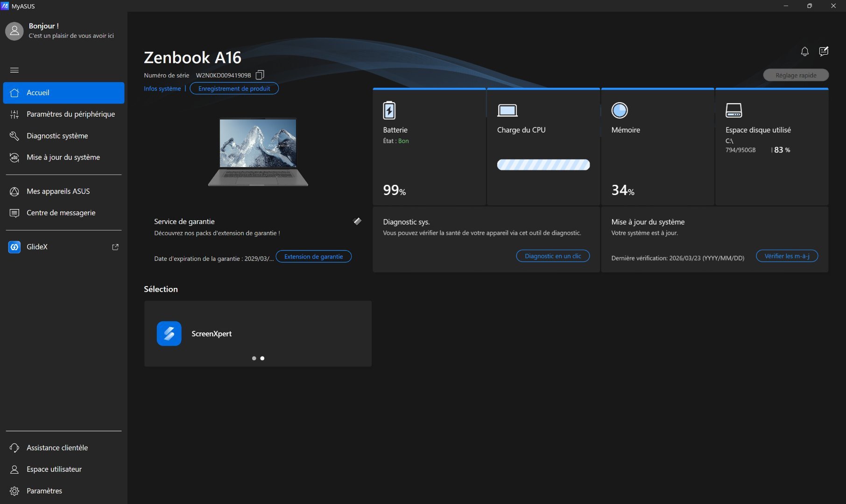The image size is (846, 504).
Task: Open the feedback note icon
Action: pos(824,51)
